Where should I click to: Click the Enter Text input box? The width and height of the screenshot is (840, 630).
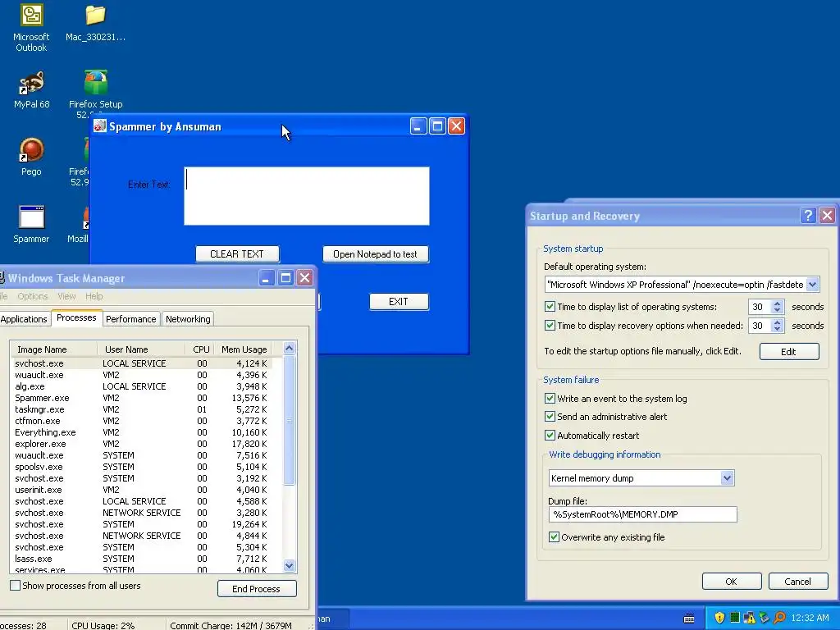pyautogui.click(x=307, y=195)
